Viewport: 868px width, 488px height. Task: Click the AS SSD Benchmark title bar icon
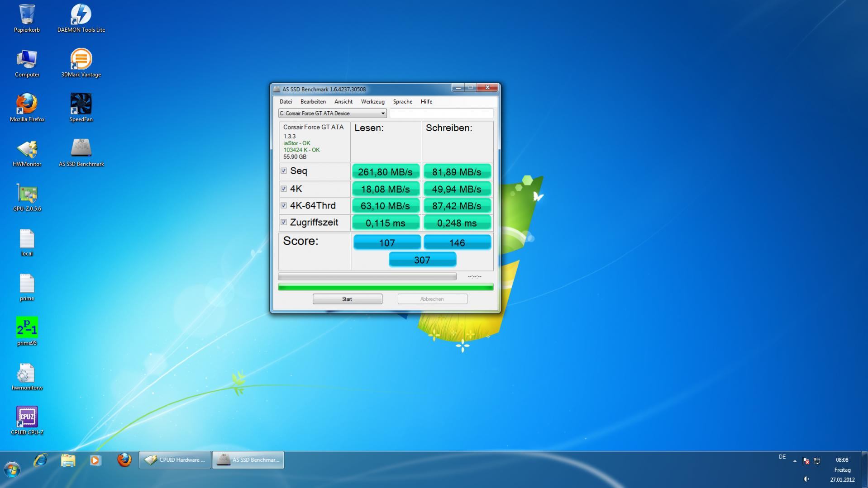click(x=277, y=89)
